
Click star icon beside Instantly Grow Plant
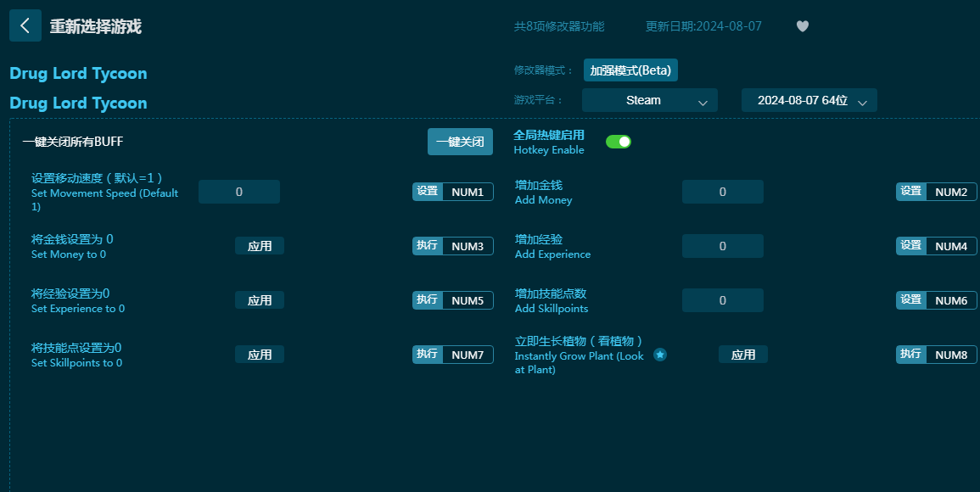[x=660, y=355]
